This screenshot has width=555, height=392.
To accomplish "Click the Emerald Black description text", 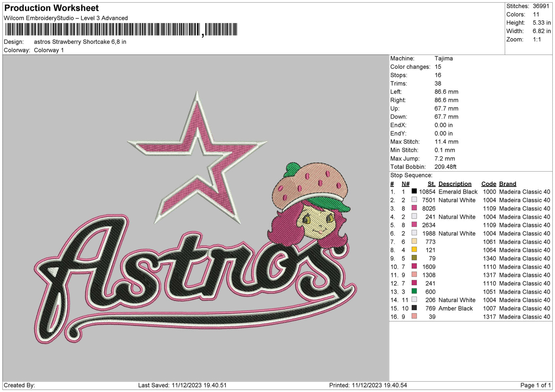I will pyautogui.click(x=458, y=192).
